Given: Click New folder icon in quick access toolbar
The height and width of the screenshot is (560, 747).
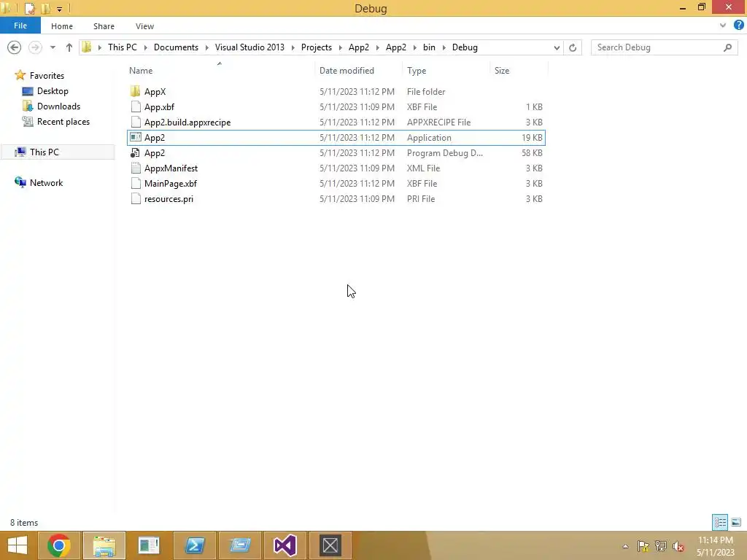Looking at the screenshot, I should coord(46,8).
